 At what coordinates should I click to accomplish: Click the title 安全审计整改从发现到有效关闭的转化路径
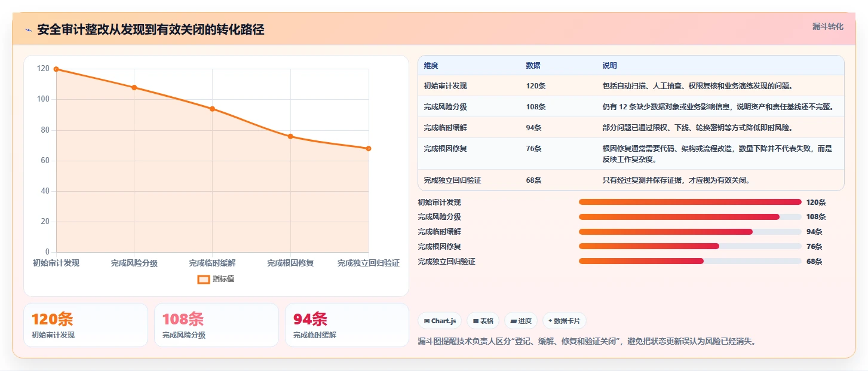pos(151,30)
